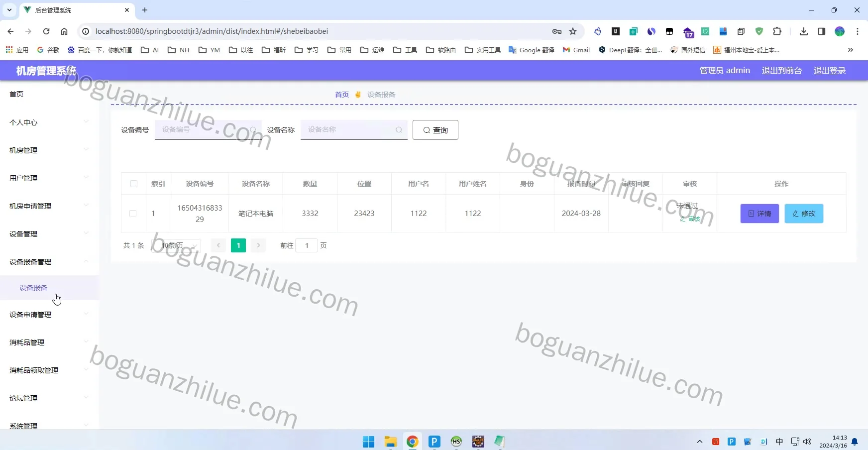Click the 修改 button for row 1
The image size is (868, 450).
[804, 214]
